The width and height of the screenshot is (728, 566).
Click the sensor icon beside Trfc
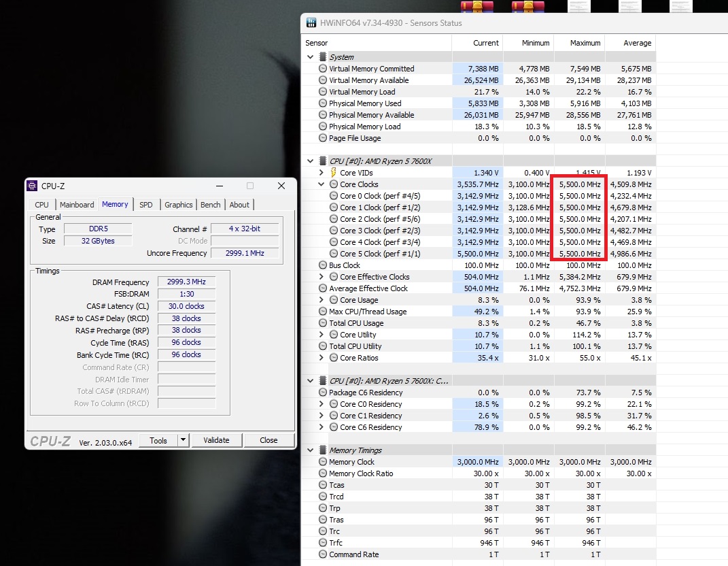(x=323, y=542)
